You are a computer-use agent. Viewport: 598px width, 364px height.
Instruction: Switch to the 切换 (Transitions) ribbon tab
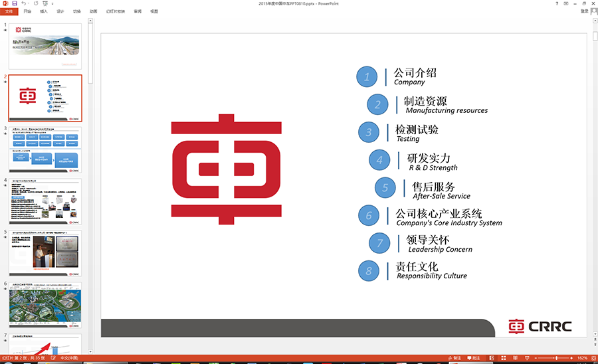coord(77,11)
